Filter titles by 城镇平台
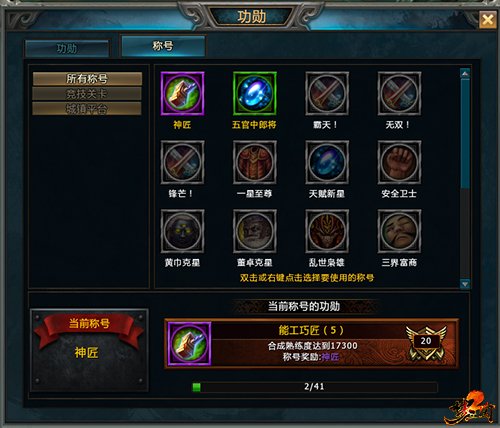The width and height of the screenshot is (500, 428). point(87,109)
